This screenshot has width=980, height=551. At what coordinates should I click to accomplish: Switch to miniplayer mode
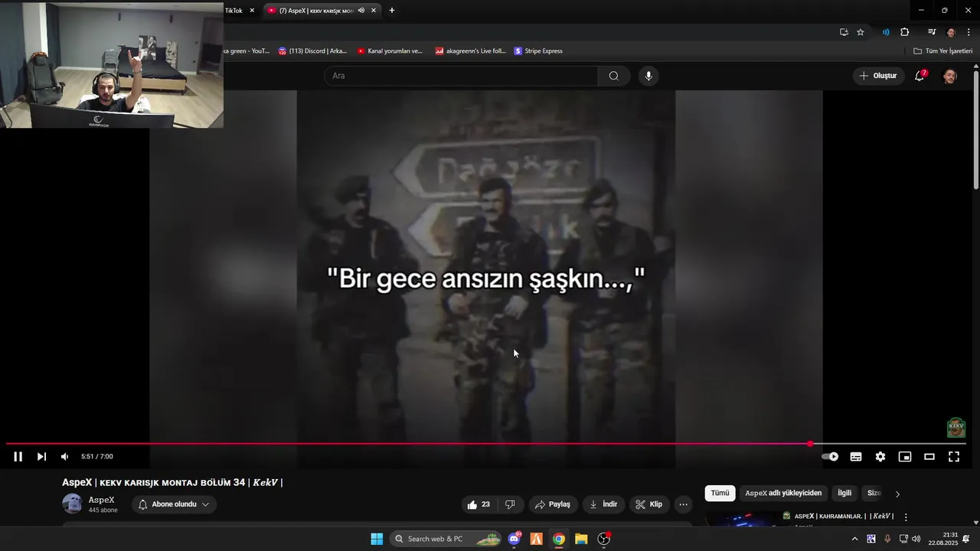pyautogui.click(x=905, y=457)
